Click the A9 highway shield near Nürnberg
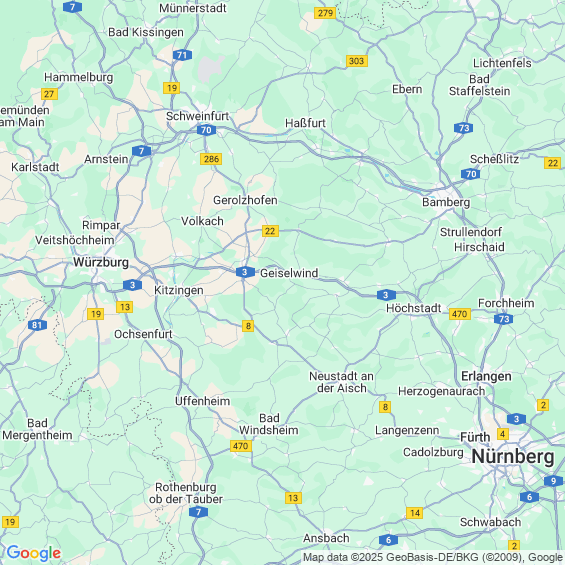Viewport: 565px width, 565px height. pyautogui.click(x=553, y=481)
